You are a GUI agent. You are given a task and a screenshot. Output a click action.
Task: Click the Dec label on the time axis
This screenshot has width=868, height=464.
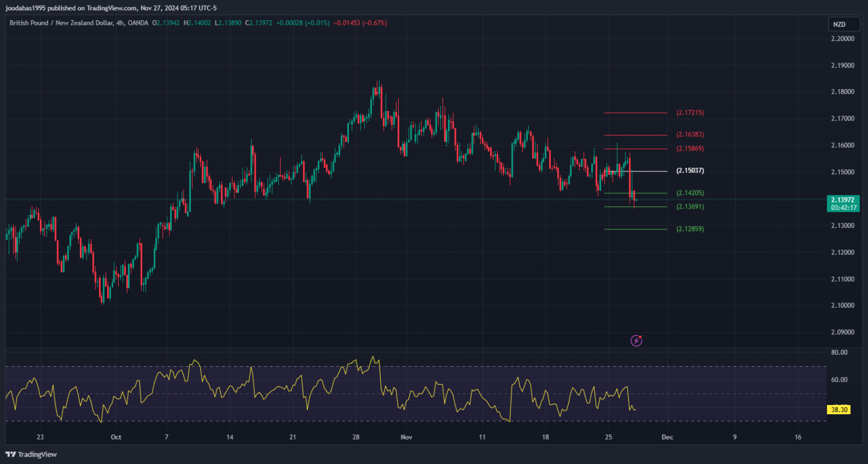(x=667, y=437)
